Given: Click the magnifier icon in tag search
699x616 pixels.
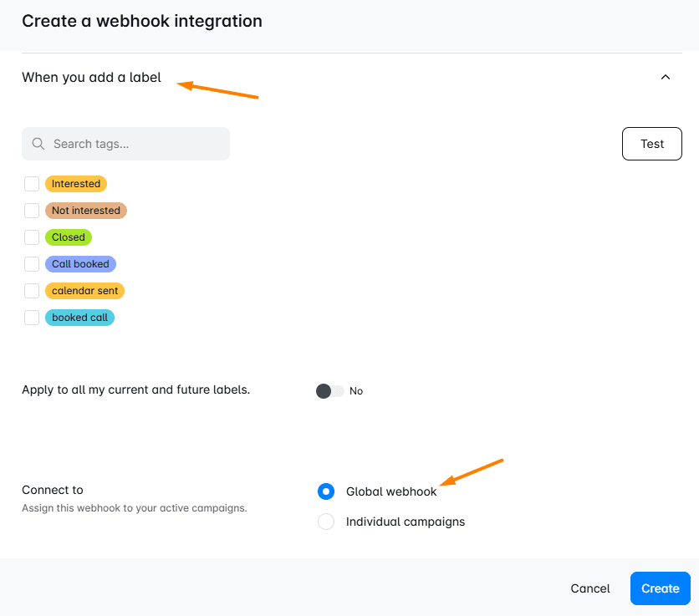Looking at the screenshot, I should [38, 144].
